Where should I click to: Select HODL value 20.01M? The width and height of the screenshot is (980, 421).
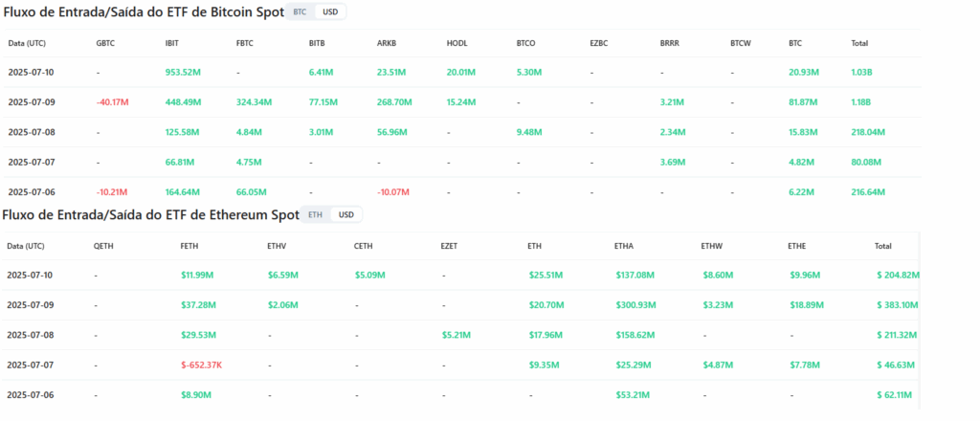click(x=461, y=73)
